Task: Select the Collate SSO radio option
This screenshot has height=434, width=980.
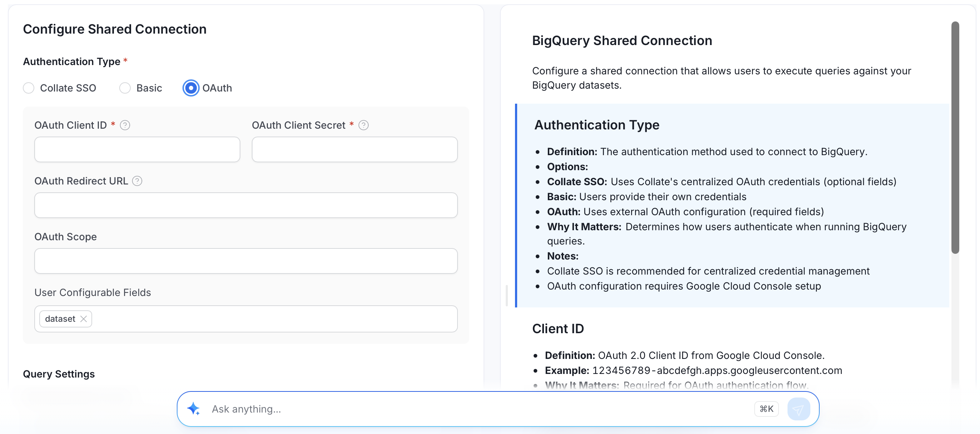Action: point(29,88)
